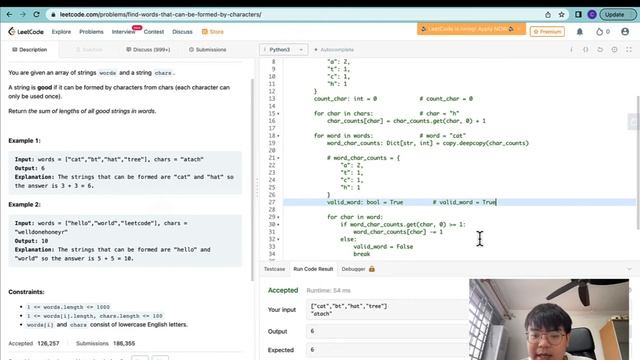Click the 'Runtime: 54 ms' text
Viewport: 640px width, 360px height.
329,291
